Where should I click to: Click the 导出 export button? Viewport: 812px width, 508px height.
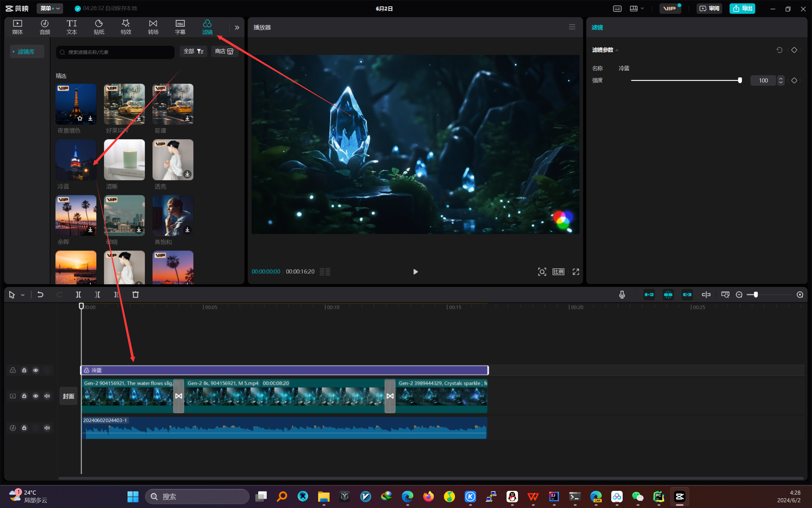(742, 8)
